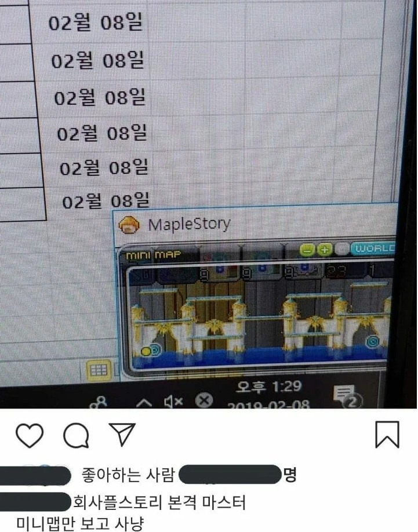The width and height of the screenshot is (418, 532).
Task: Like the post with the heart icon
Action: pyautogui.click(x=30, y=435)
